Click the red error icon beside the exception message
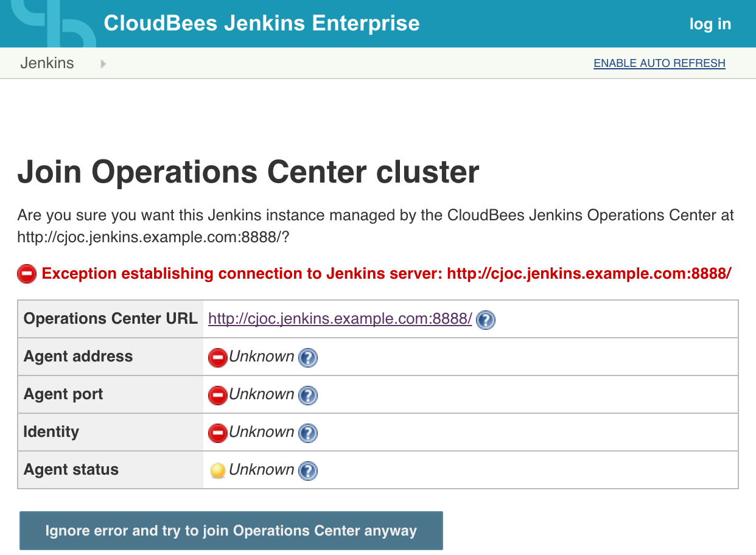This screenshot has height=555, width=756. pos(27,274)
